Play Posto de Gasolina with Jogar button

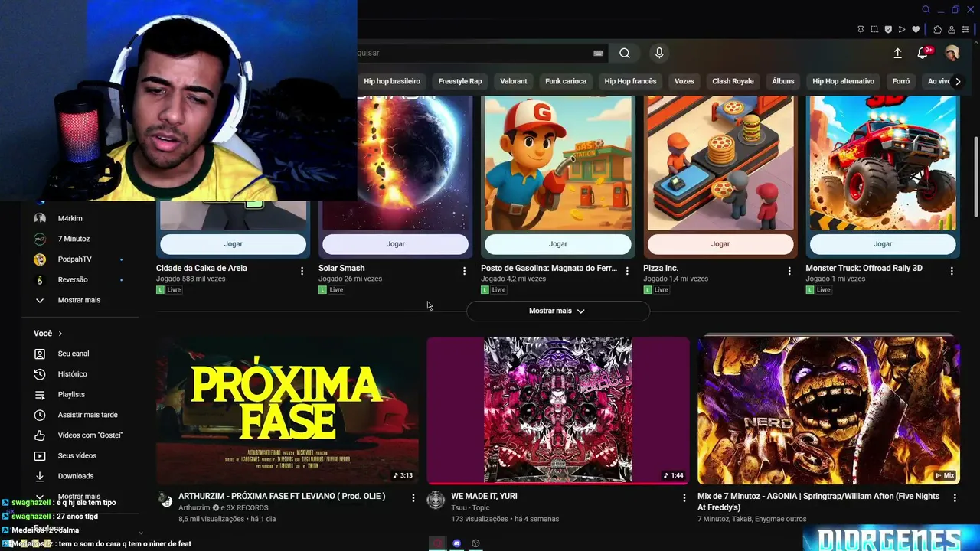pos(558,244)
